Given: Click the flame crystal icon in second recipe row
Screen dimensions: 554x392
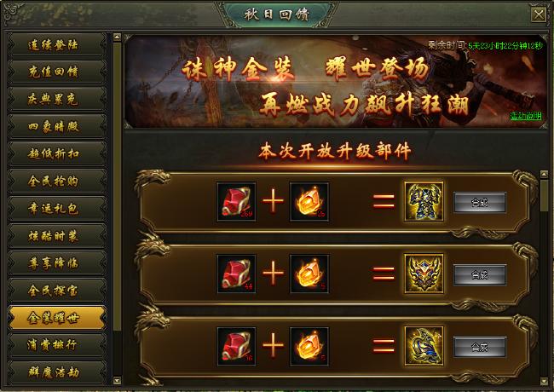Looking at the screenshot, I should (309, 274).
